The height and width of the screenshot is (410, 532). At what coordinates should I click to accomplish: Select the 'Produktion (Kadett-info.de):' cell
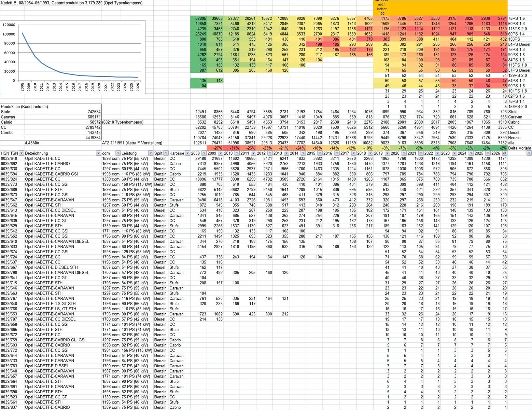(25, 107)
